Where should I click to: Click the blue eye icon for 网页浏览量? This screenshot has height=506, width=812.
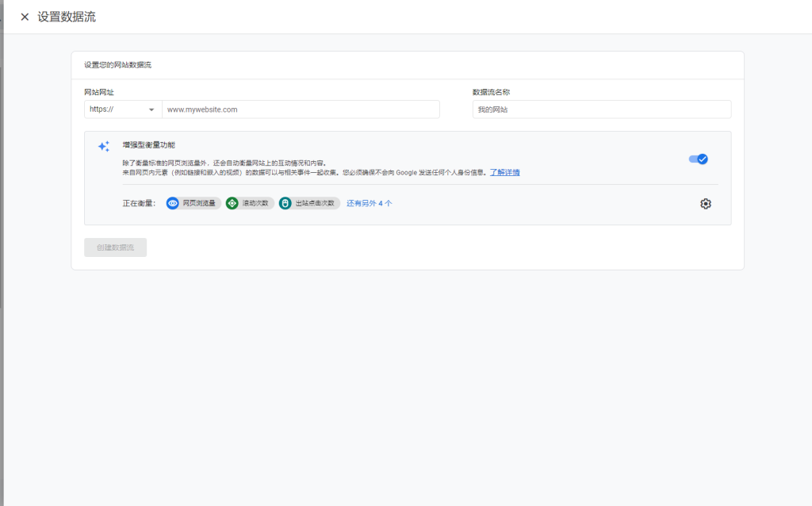click(173, 203)
